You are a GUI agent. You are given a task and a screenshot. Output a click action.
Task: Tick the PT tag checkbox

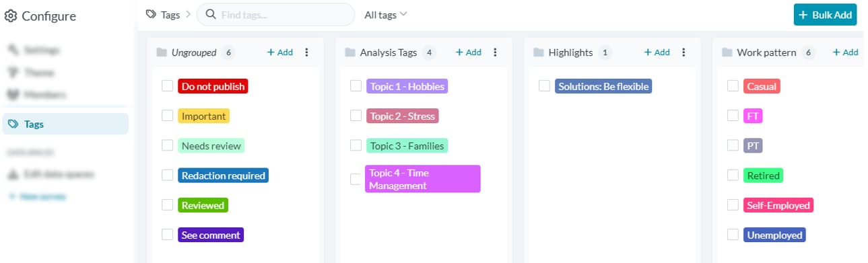pos(733,145)
